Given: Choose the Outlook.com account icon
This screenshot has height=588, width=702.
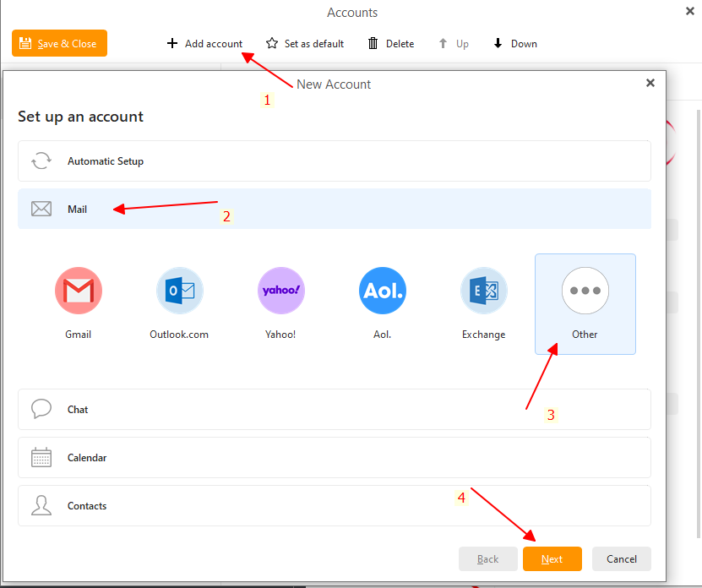Looking at the screenshot, I should (x=179, y=291).
